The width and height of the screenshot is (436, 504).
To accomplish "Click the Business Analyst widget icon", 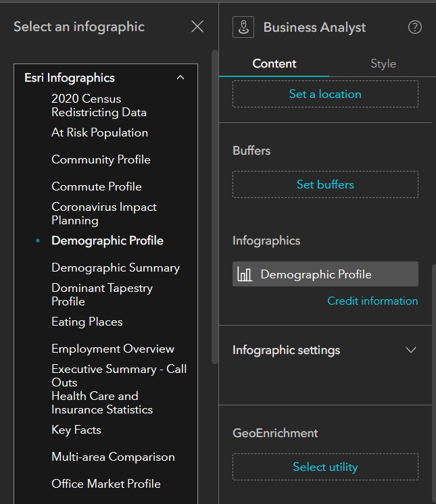I will (x=243, y=27).
